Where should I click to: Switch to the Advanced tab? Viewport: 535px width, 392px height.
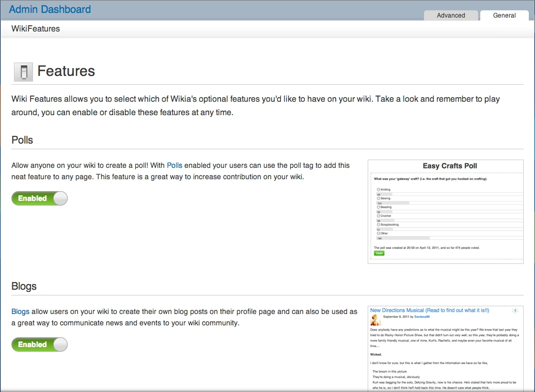pos(451,15)
